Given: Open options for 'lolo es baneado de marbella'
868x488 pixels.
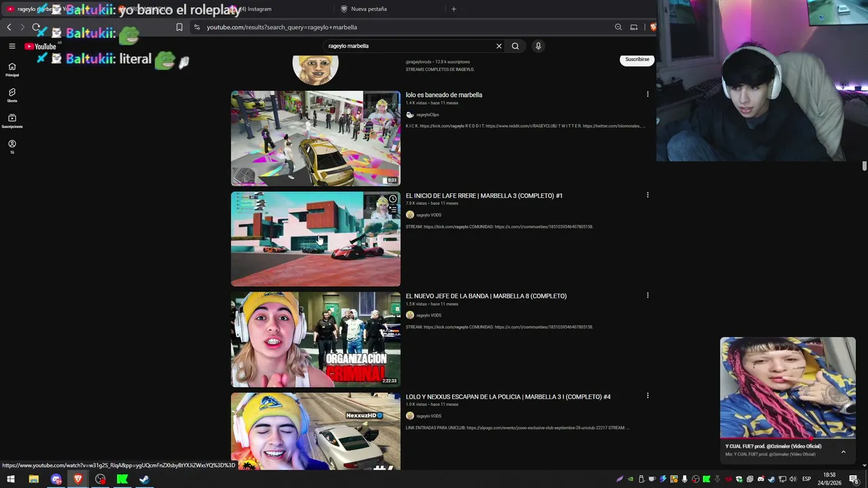Looking at the screenshot, I should coord(648,94).
